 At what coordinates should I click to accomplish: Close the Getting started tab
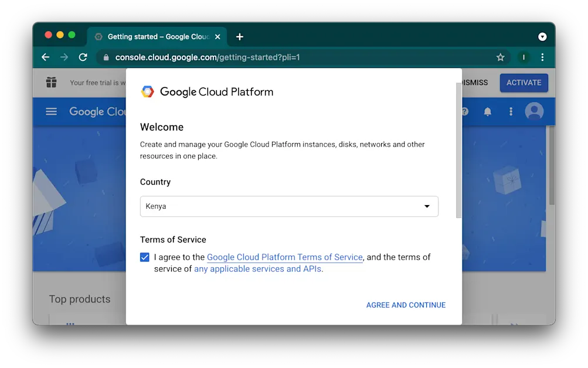coord(217,37)
